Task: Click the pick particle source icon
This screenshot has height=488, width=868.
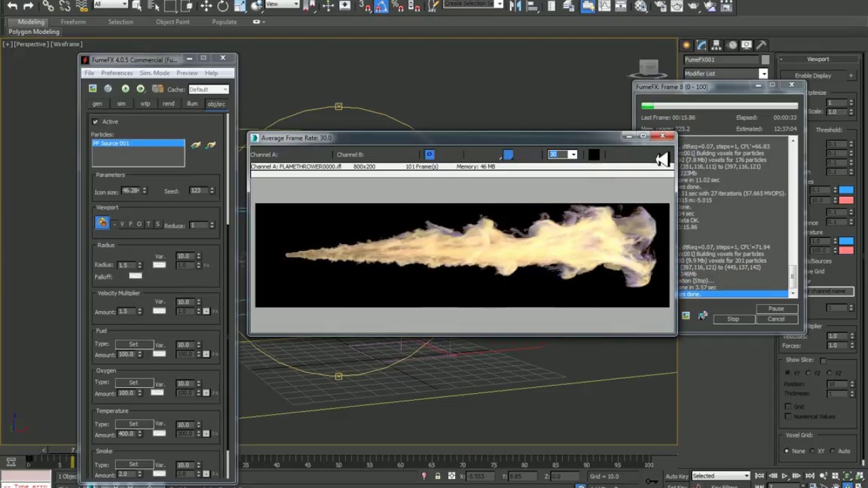Action: [196, 144]
